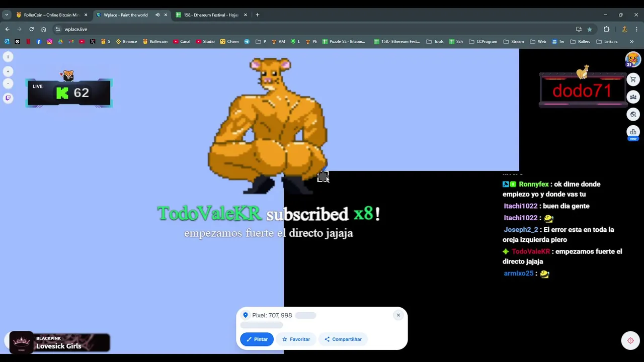The image size is (644, 362).
Task: Open the CFarm bookmark
Action: click(229, 42)
